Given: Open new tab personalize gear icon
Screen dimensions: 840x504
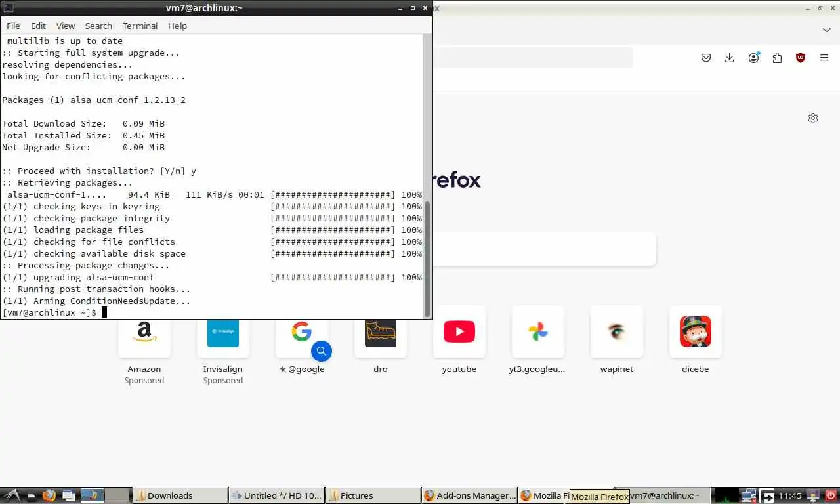Looking at the screenshot, I should [x=813, y=118].
